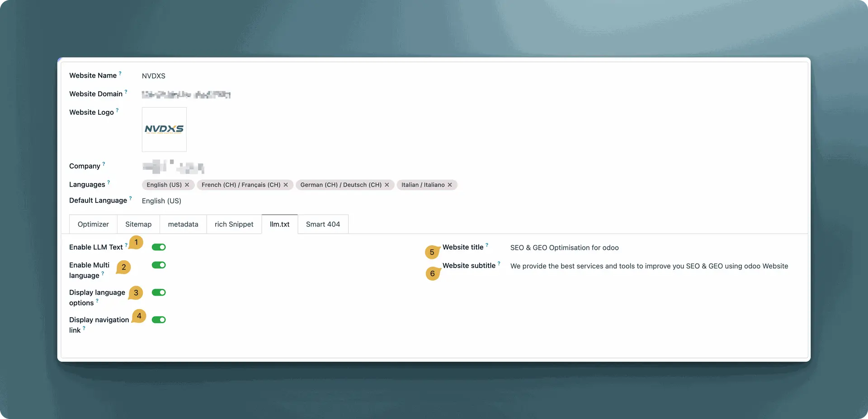Click help icon next to Website Name
868x419 pixels.
pos(120,73)
